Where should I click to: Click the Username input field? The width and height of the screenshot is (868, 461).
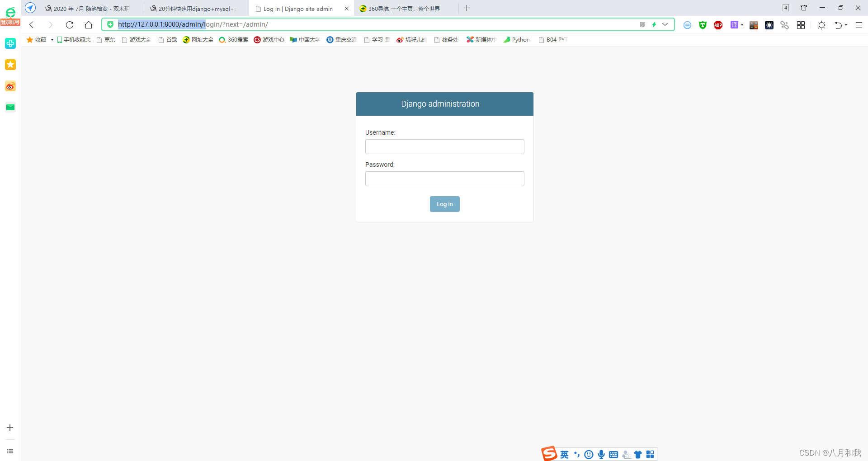pyautogui.click(x=445, y=146)
